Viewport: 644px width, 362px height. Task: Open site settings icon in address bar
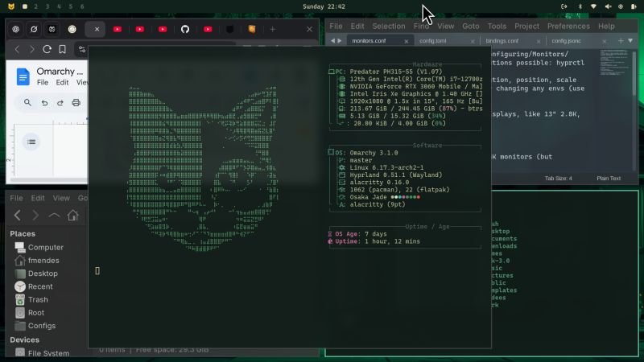click(x=82, y=50)
